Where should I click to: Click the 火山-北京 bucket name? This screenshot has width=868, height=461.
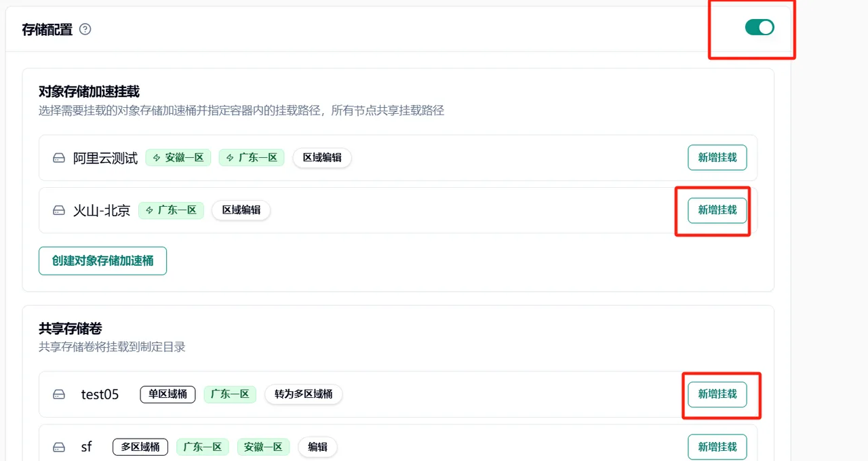[102, 211]
